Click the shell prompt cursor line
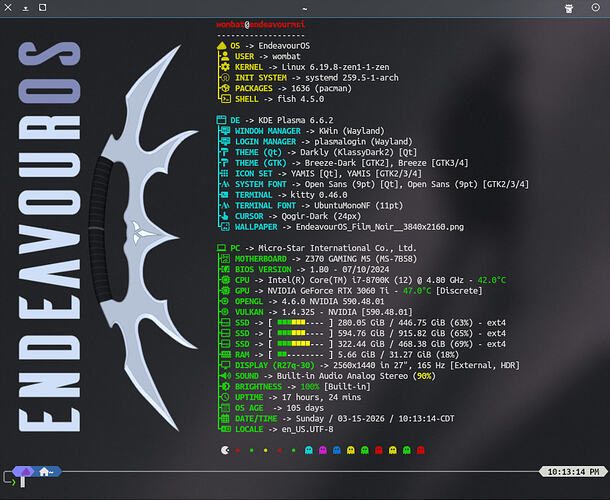 click(x=23, y=482)
